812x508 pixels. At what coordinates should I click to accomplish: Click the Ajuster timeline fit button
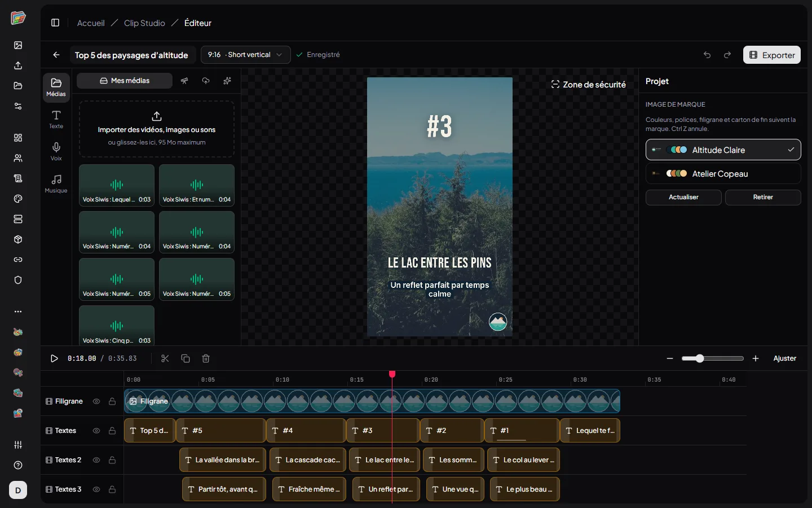pyautogui.click(x=785, y=358)
